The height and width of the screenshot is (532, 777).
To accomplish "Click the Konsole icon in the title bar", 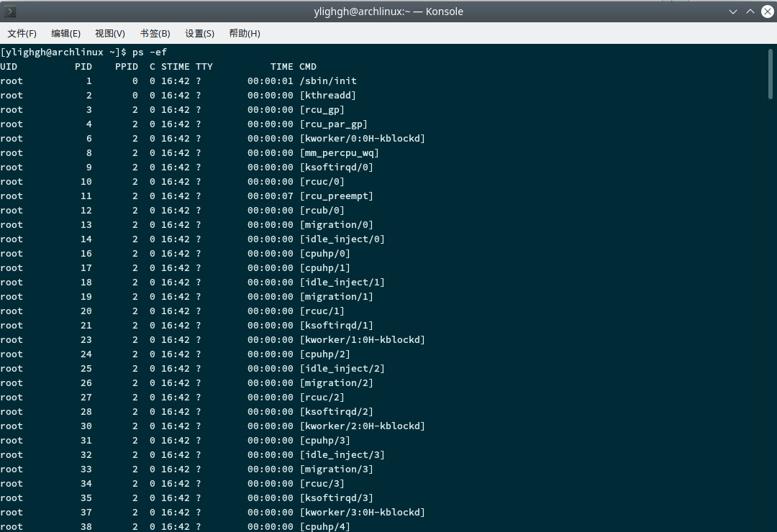I will pyautogui.click(x=9, y=11).
